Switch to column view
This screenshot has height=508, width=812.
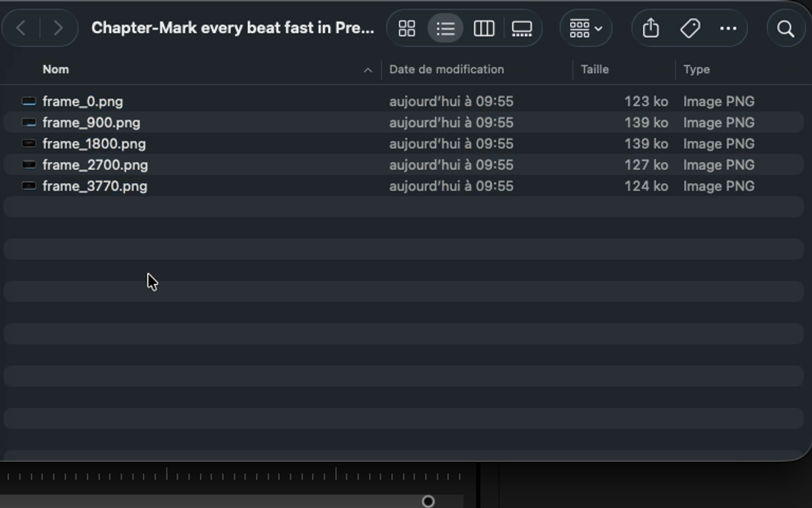tap(484, 28)
